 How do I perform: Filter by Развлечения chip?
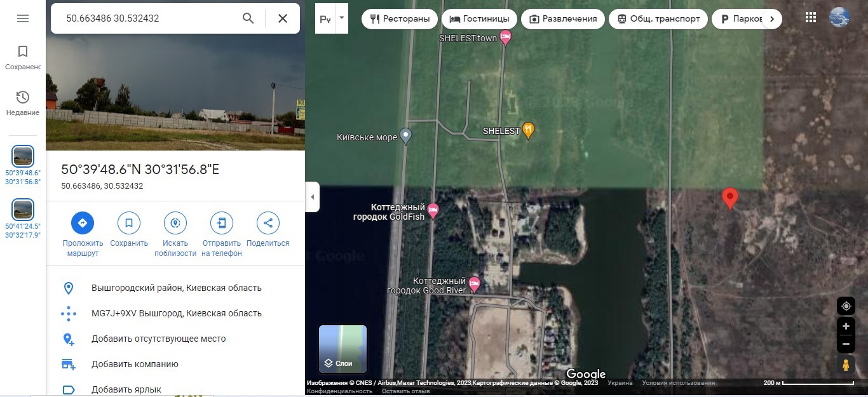[x=562, y=19]
